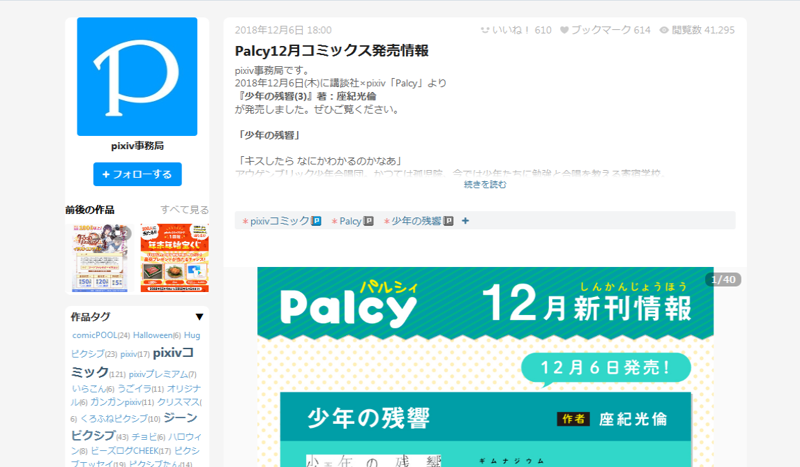Select the いらこん tag
This screenshot has height=467, width=800.
(89, 389)
